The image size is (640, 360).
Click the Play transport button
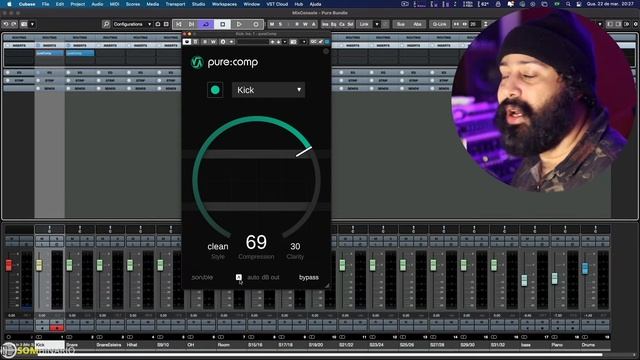[239, 24]
